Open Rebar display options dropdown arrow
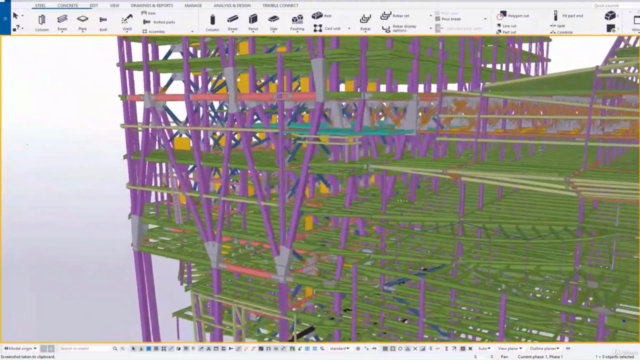 (431, 29)
